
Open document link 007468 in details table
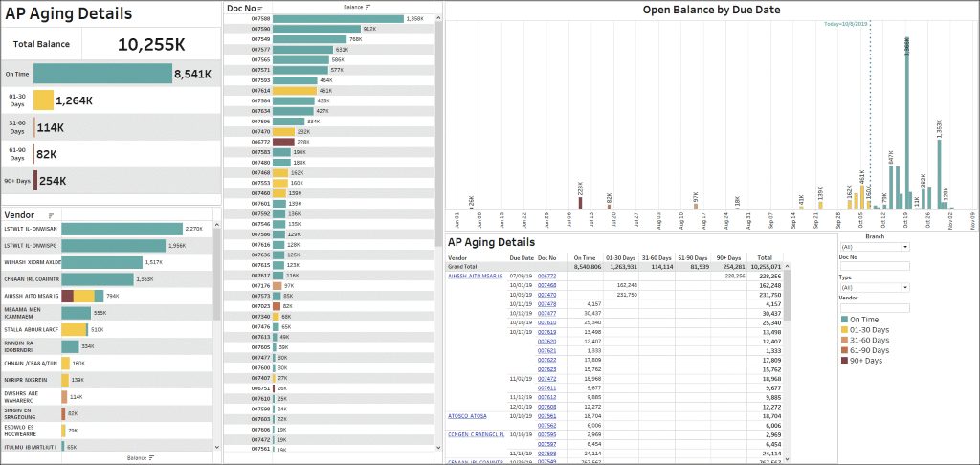(546, 284)
